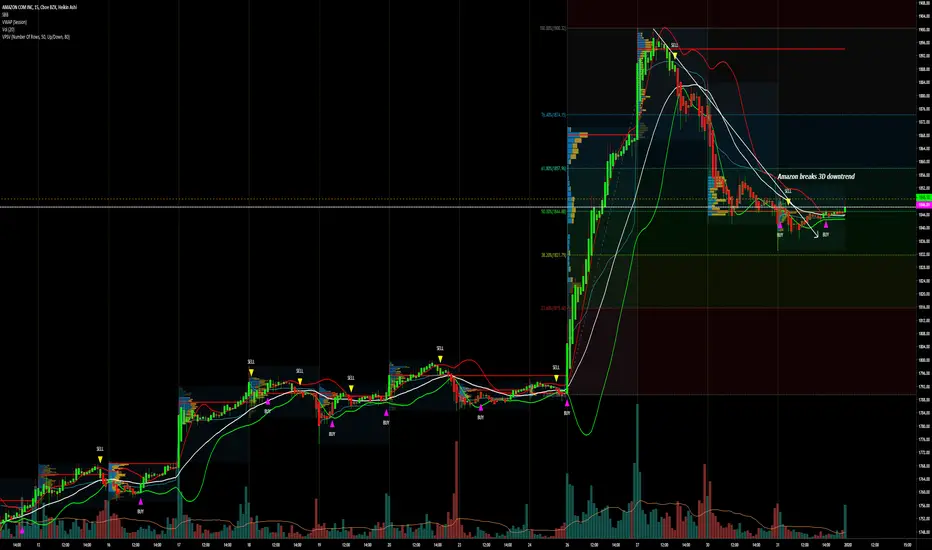Click the 50.00% Fibonacci level label
This screenshot has height=550, width=932.
pos(553,211)
